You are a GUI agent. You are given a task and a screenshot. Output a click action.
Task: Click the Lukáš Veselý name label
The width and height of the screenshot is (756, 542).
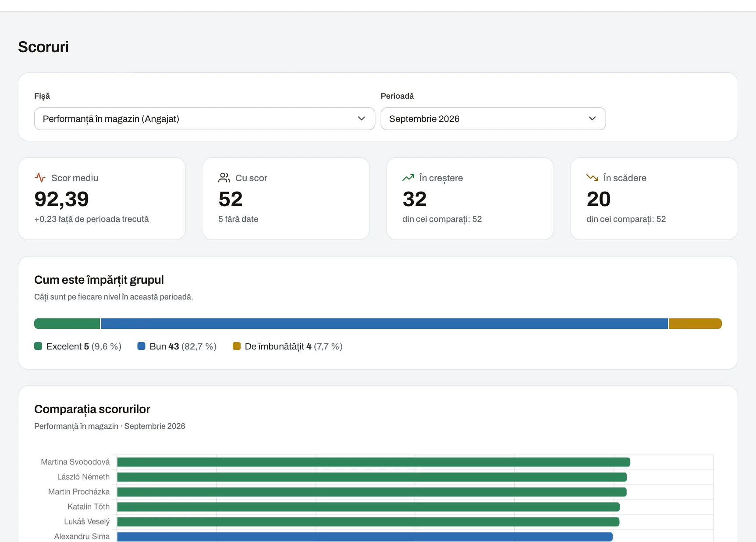coord(87,521)
